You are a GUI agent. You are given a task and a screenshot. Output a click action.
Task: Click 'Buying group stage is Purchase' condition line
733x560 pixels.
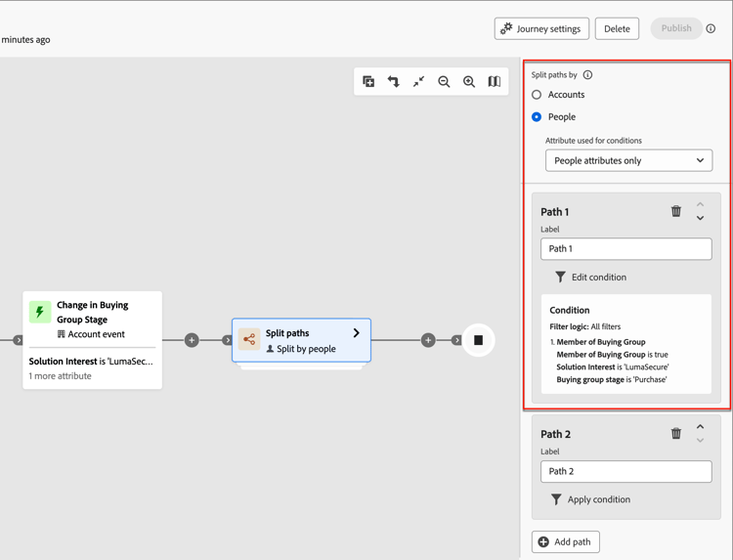(612, 379)
